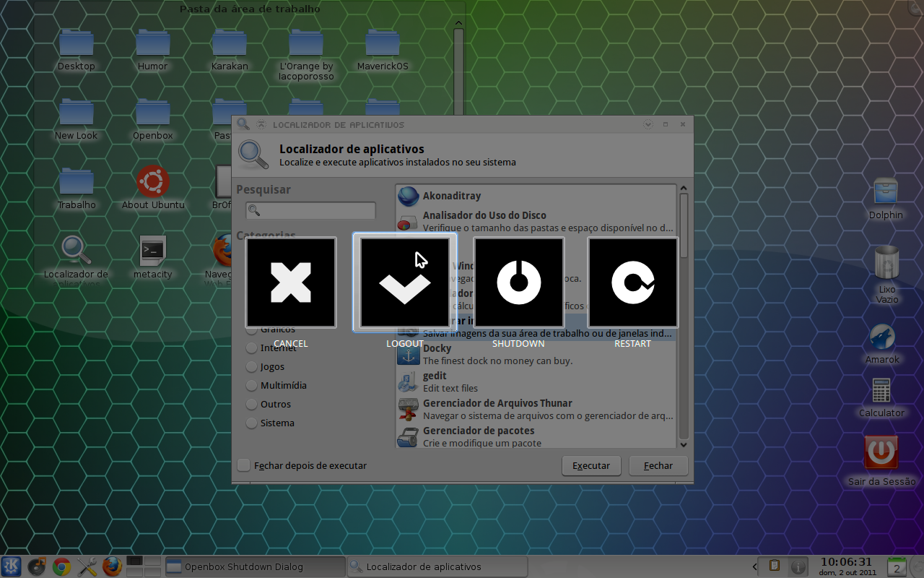The image size is (924, 578).
Task: Open the Lixo Vazio trash icon
Action: [x=886, y=263]
